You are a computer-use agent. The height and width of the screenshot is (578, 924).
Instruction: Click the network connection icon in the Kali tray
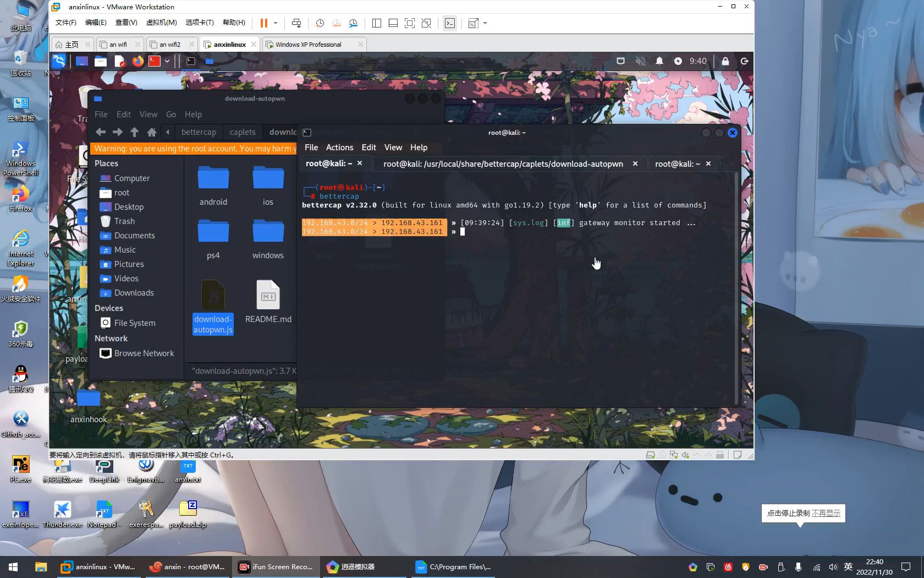point(620,61)
